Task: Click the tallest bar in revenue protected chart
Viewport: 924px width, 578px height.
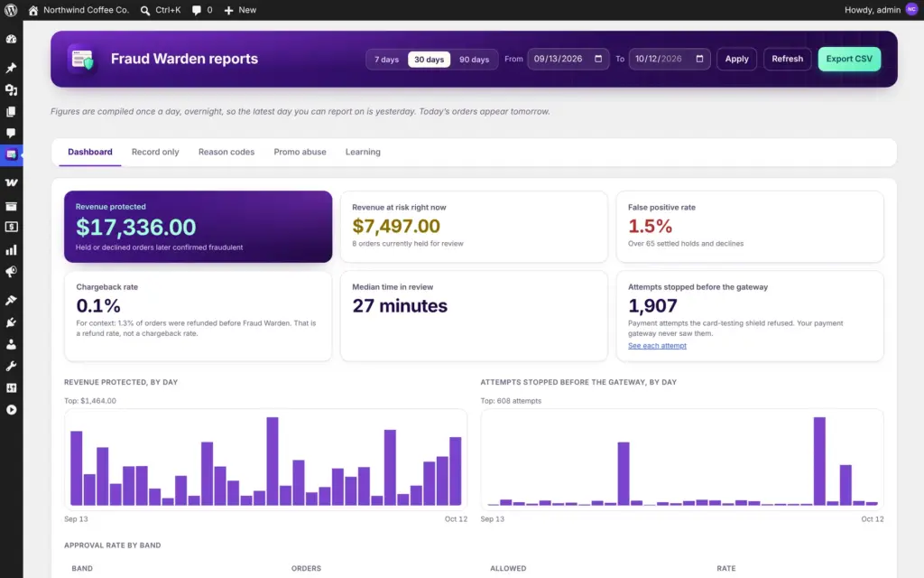Action: pyautogui.click(x=273, y=461)
